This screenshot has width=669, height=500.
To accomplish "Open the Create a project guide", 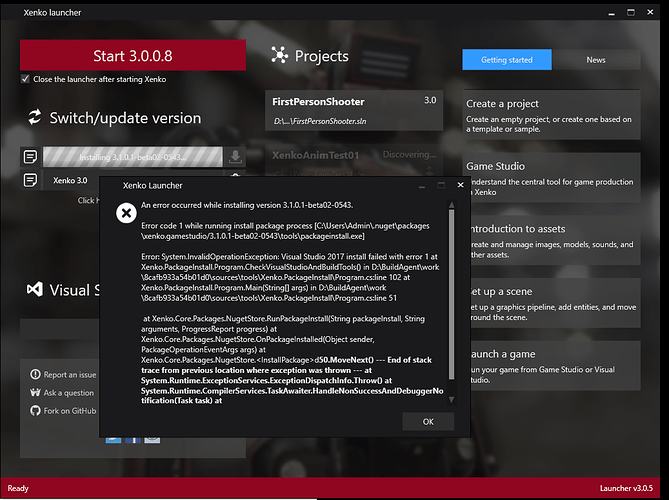I will coord(551,115).
